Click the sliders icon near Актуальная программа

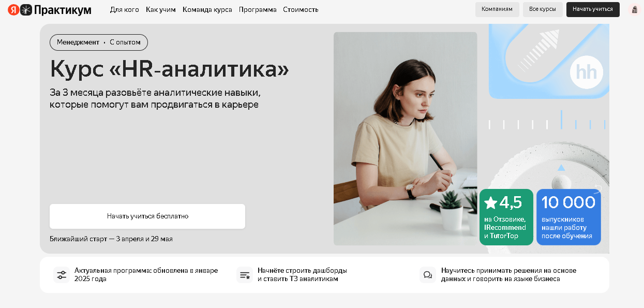[62, 275]
